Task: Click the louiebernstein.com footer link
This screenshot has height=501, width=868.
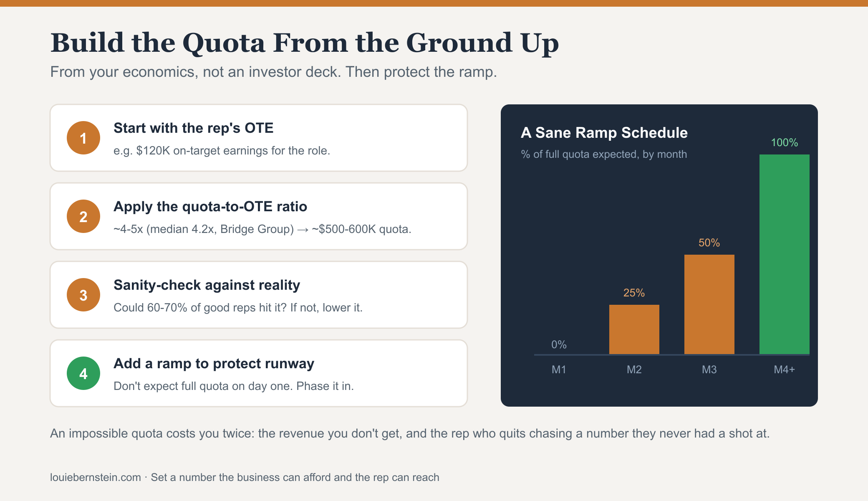Action: pos(96,477)
